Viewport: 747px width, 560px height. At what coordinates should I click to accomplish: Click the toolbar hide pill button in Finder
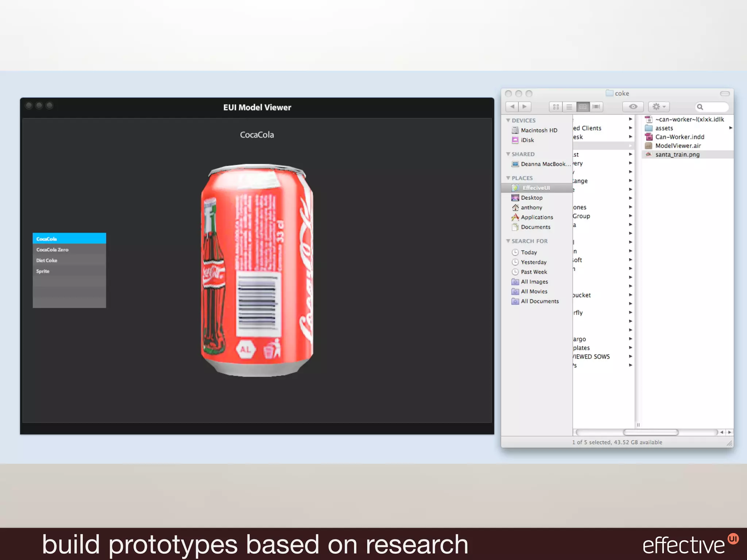(x=724, y=94)
